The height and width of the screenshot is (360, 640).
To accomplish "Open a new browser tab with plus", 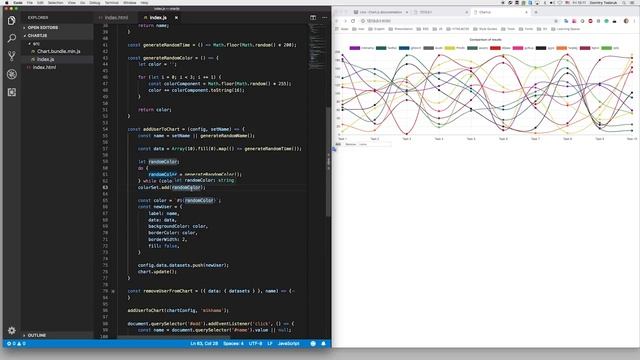I will [536, 12].
